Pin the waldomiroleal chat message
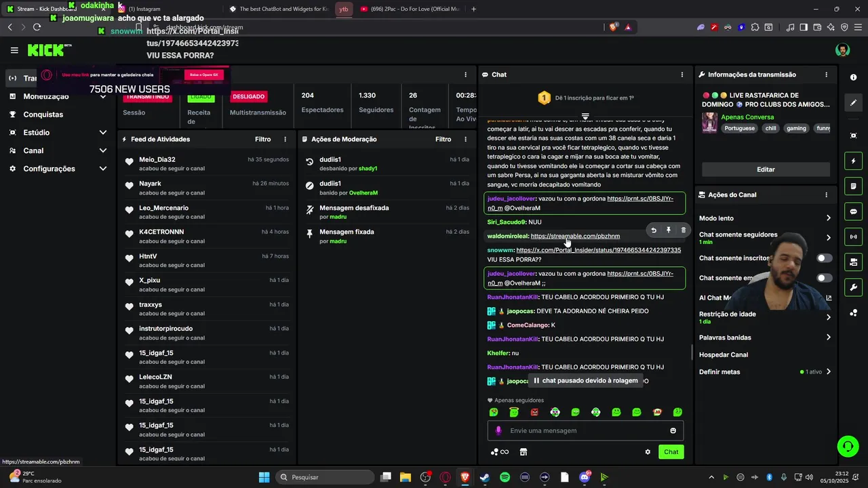This screenshot has height=488, width=868. coord(668,230)
